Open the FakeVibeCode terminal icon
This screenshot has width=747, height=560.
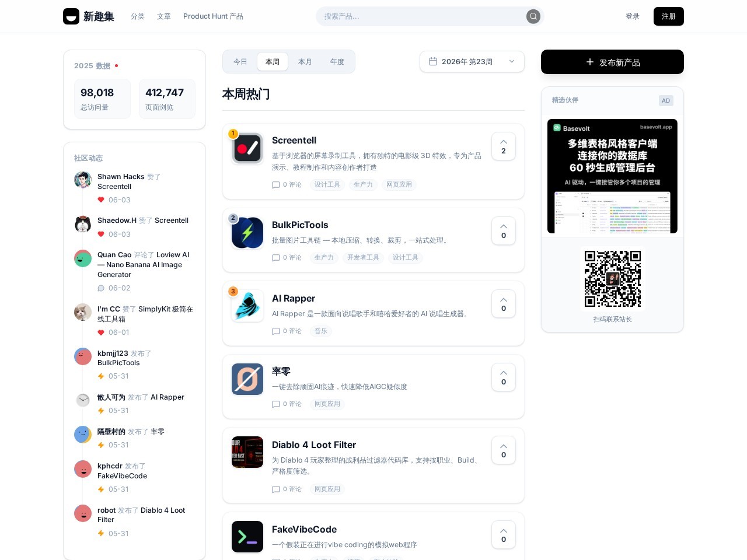[x=247, y=537]
